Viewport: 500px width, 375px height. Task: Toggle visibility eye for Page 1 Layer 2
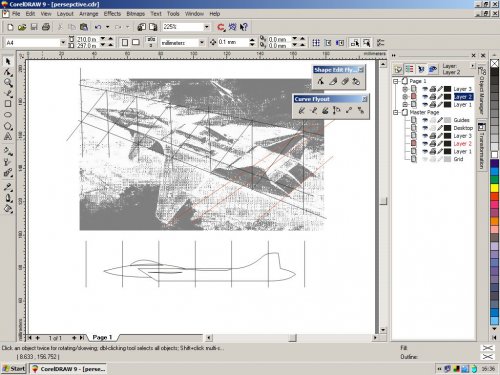point(425,97)
